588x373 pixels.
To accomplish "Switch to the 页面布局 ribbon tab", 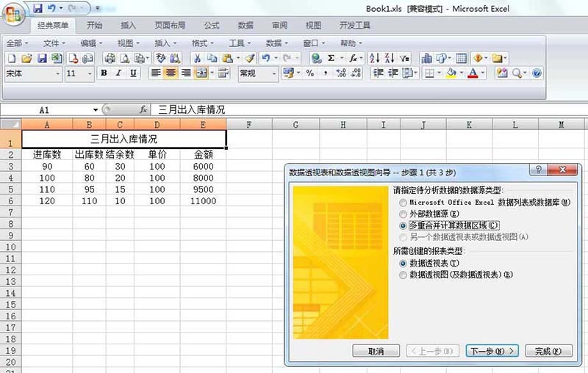I will pos(170,26).
